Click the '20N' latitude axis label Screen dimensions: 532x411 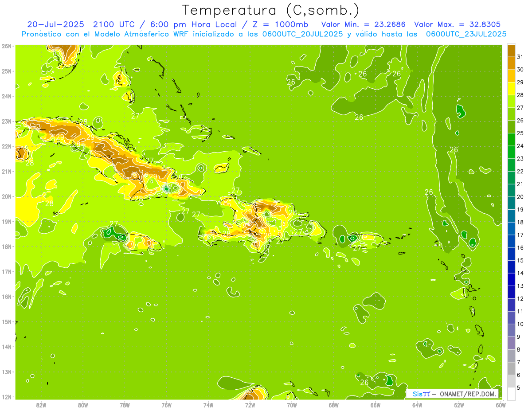[7, 196]
